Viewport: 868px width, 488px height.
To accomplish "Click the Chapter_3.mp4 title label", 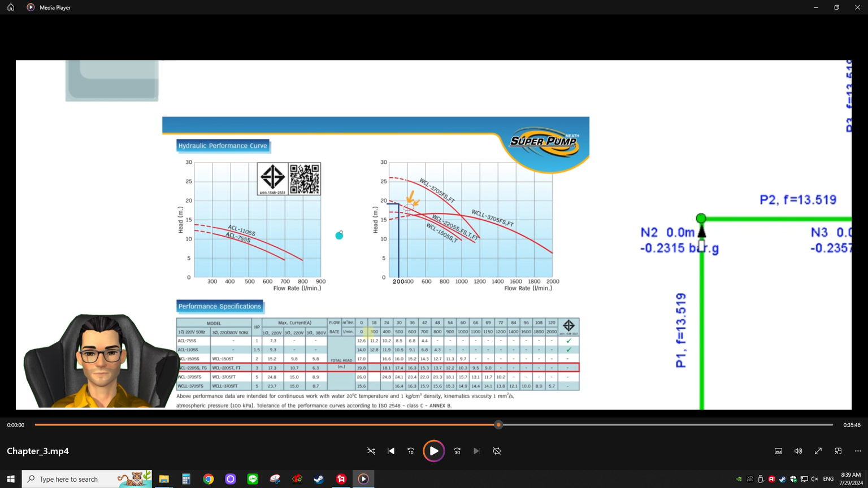I will [38, 451].
